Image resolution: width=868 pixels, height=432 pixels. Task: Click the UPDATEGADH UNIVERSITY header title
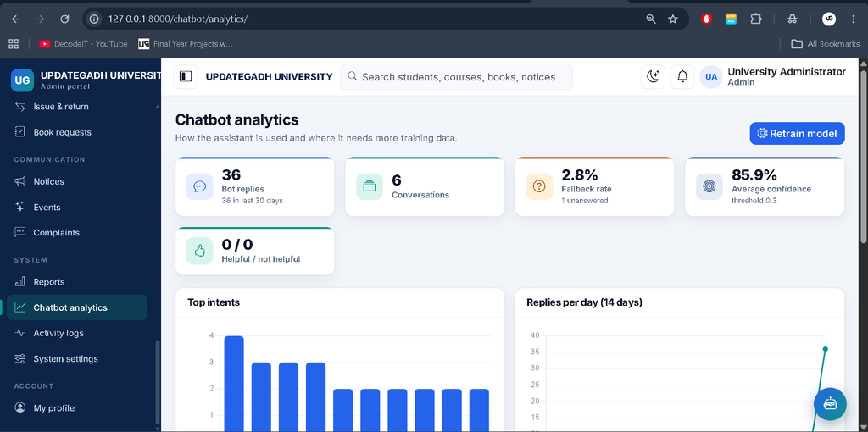pos(269,77)
